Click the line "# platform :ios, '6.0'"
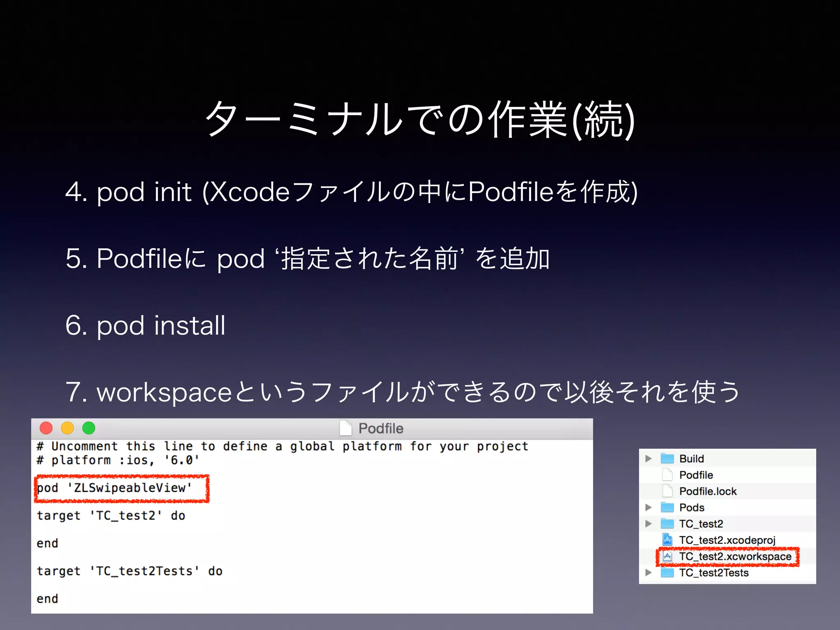The image size is (840, 630). pyautogui.click(x=118, y=460)
